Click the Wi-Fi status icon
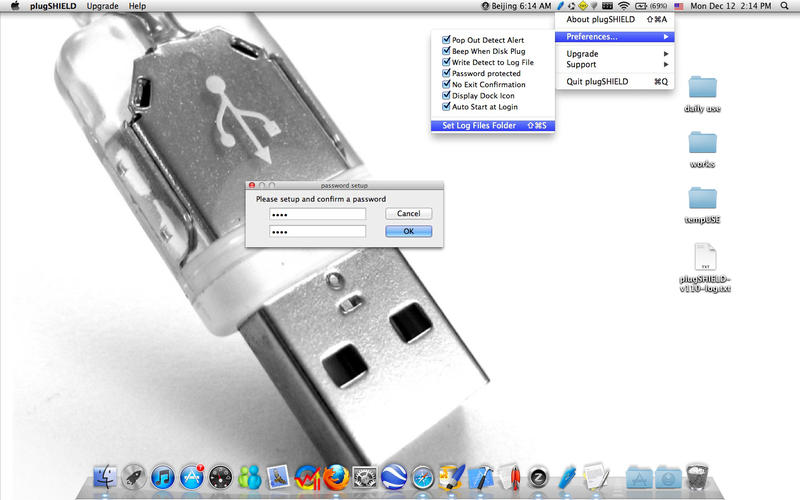The width and height of the screenshot is (800, 500). tap(623, 6)
